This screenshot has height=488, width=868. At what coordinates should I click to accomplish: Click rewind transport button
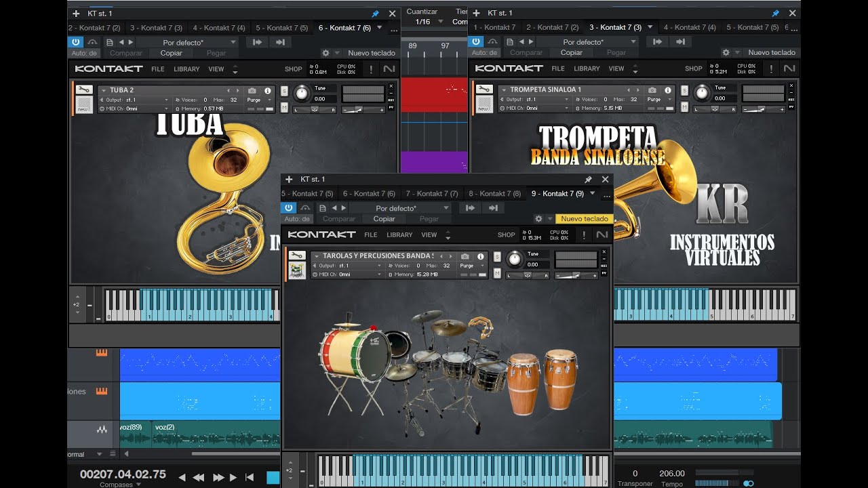[x=198, y=477]
